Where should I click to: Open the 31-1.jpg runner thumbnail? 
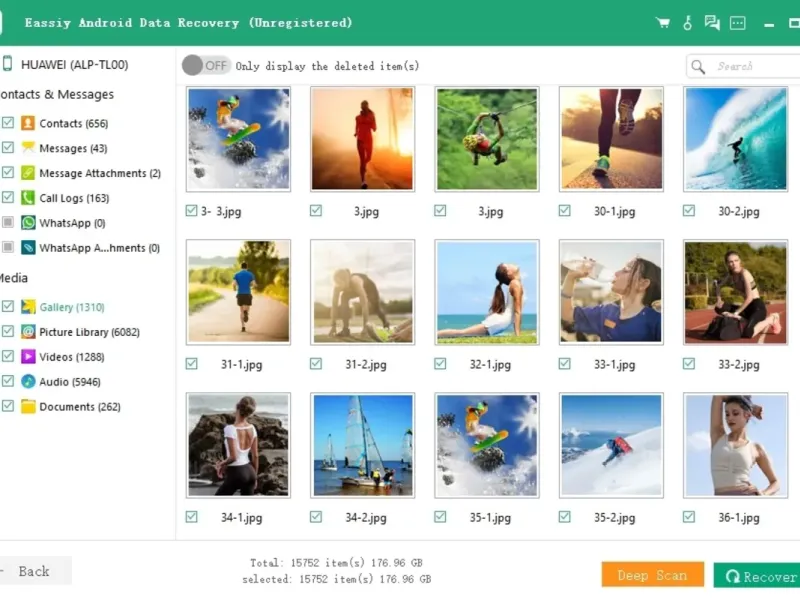(238, 292)
